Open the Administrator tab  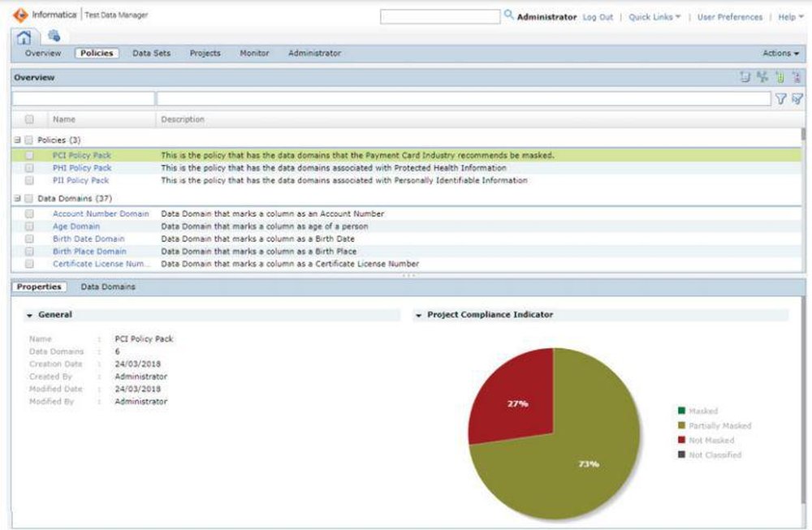click(x=314, y=54)
